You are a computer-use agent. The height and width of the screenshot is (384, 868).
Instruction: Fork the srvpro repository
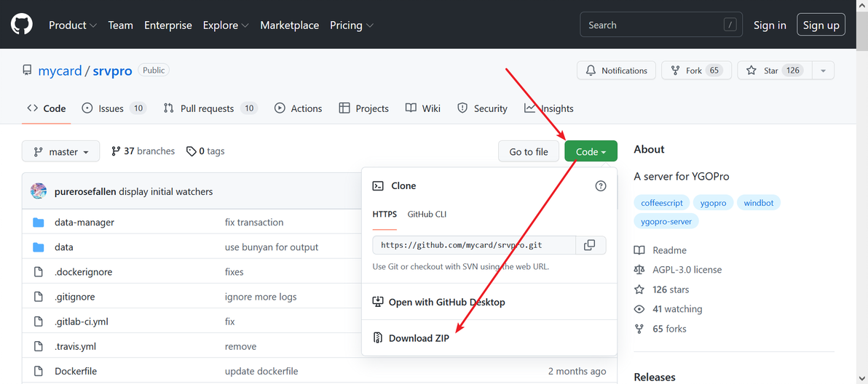686,71
